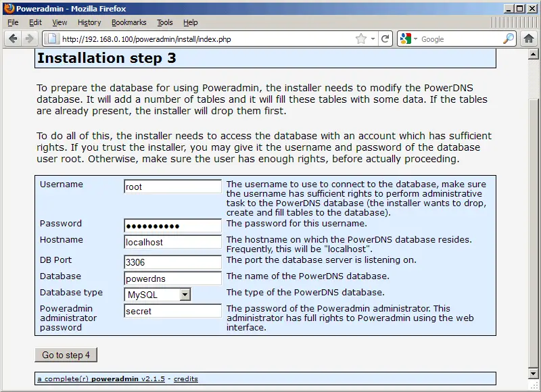Minimize the Firefox window

coord(509,9)
